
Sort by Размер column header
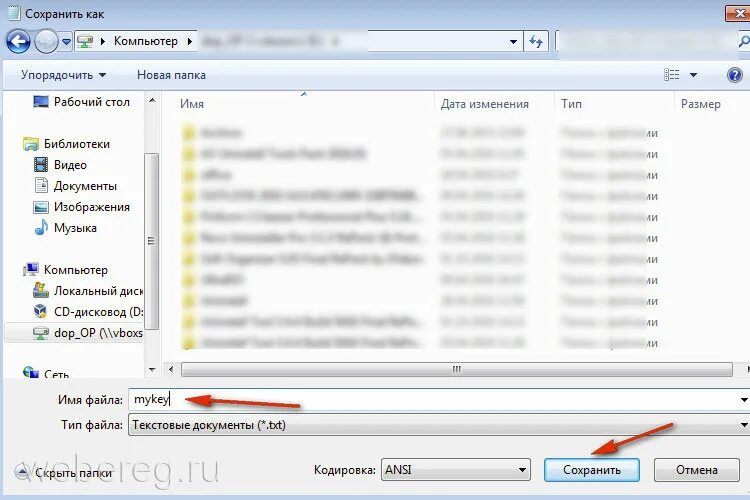tap(701, 104)
